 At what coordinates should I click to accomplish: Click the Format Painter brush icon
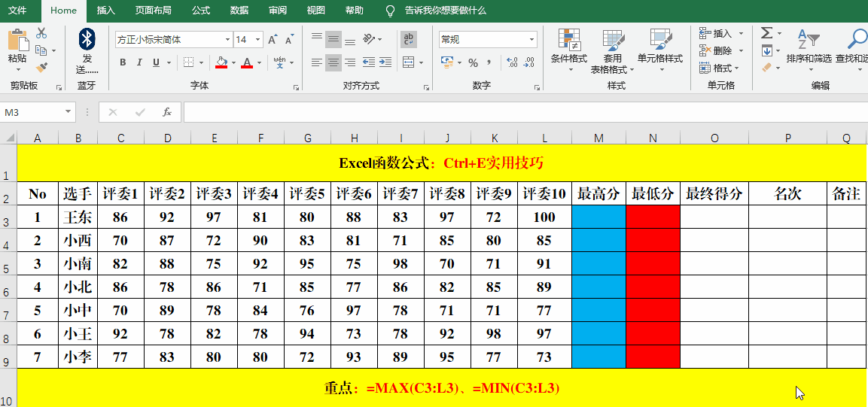click(41, 68)
